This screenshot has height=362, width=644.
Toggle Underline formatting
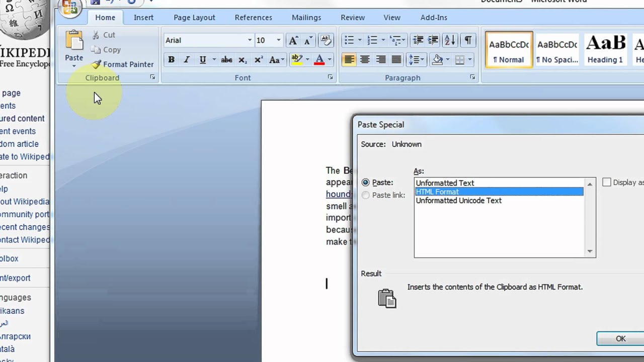202,60
